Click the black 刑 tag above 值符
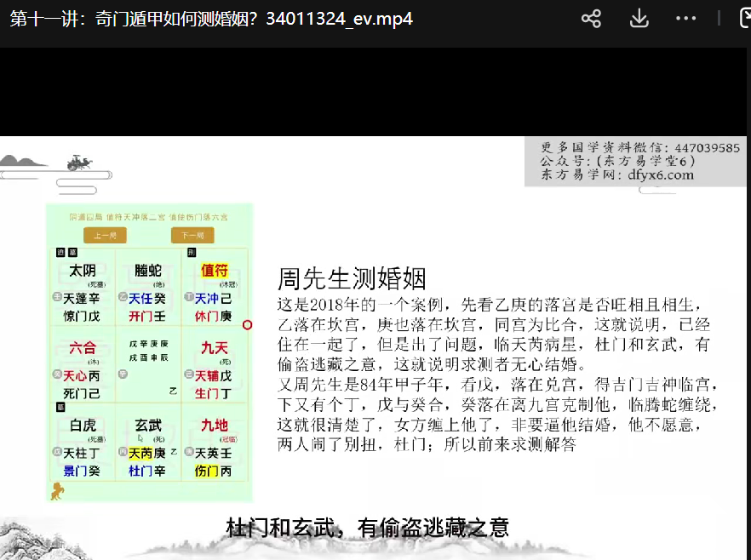751x560 pixels. tap(192, 253)
